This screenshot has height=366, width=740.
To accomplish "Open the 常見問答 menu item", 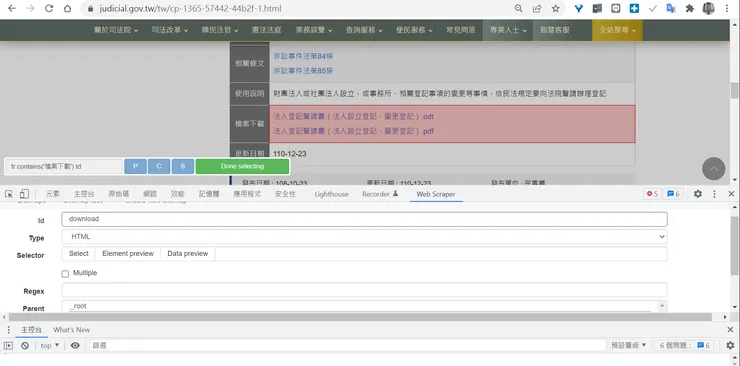I will (x=461, y=30).
